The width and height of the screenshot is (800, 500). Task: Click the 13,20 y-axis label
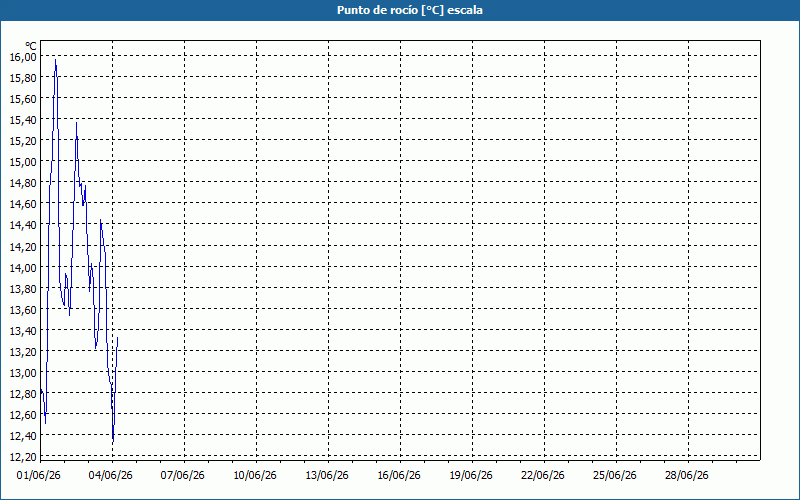point(23,352)
